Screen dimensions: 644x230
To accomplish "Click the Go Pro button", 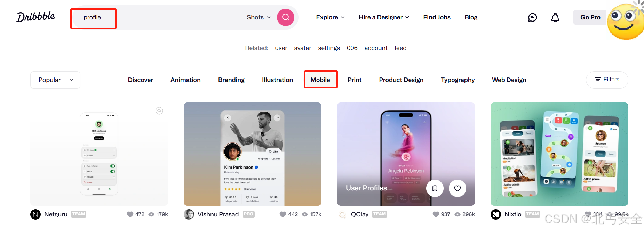I will pyautogui.click(x=590, y=17).
